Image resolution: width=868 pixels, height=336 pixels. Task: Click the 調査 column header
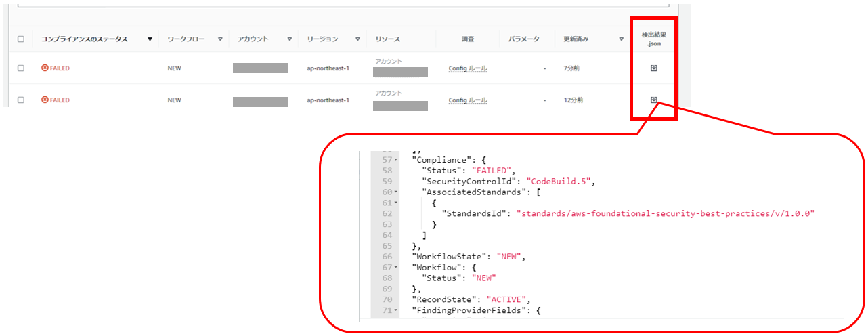pos(468,39)
